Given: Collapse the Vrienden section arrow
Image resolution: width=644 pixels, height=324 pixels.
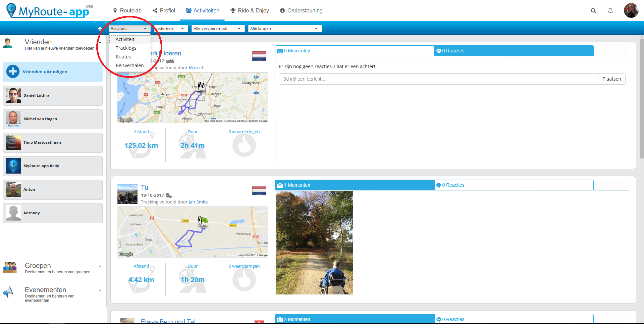Looking at the screenshot, I should coord(100,43).
